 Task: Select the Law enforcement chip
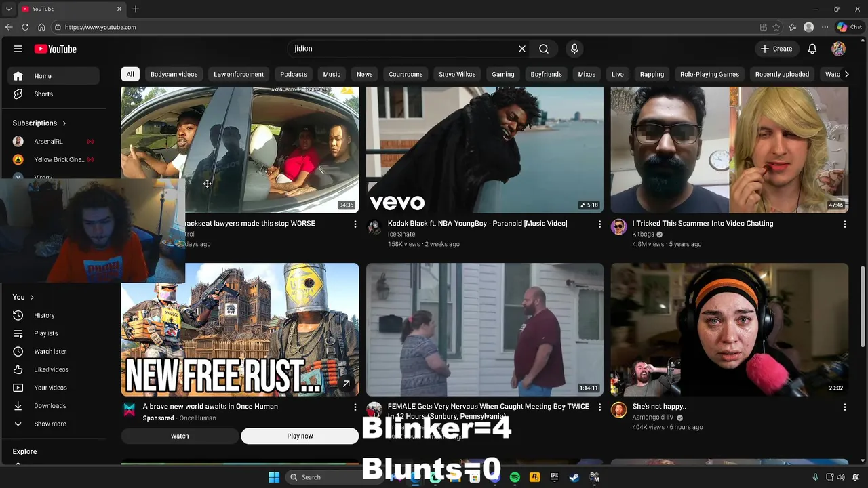pos(239,74)
